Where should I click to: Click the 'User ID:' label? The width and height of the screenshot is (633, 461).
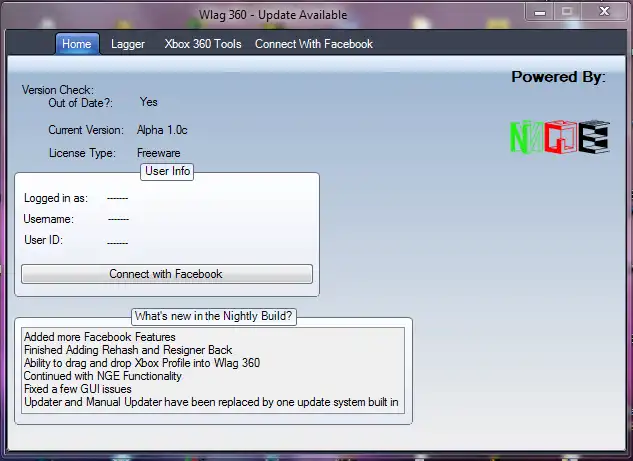tap(43, 240)
